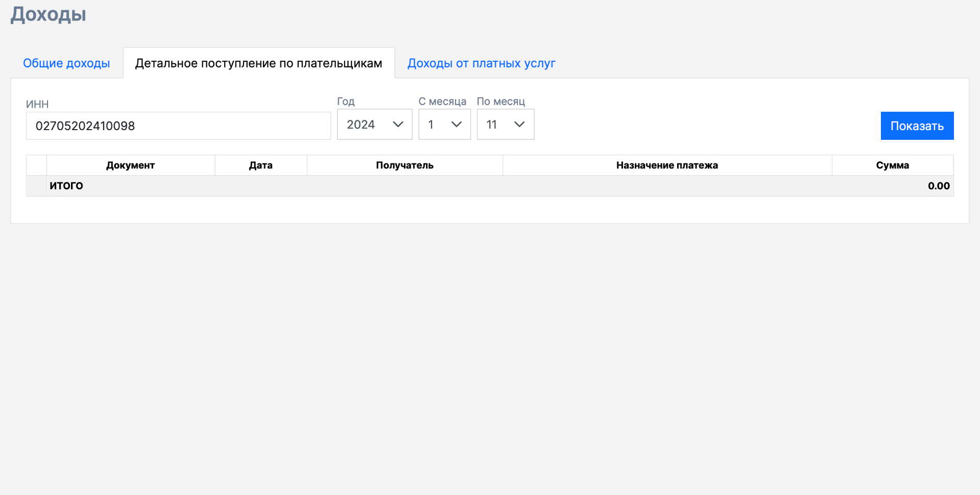This screenshot has width=980, height=495.
Task: Click the По месяц label
Action: pyautogui.click(x=500, y=102)
